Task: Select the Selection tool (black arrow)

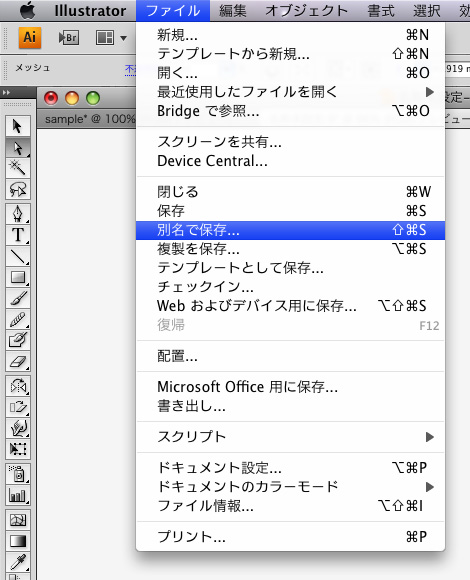Action: [18, 126]
